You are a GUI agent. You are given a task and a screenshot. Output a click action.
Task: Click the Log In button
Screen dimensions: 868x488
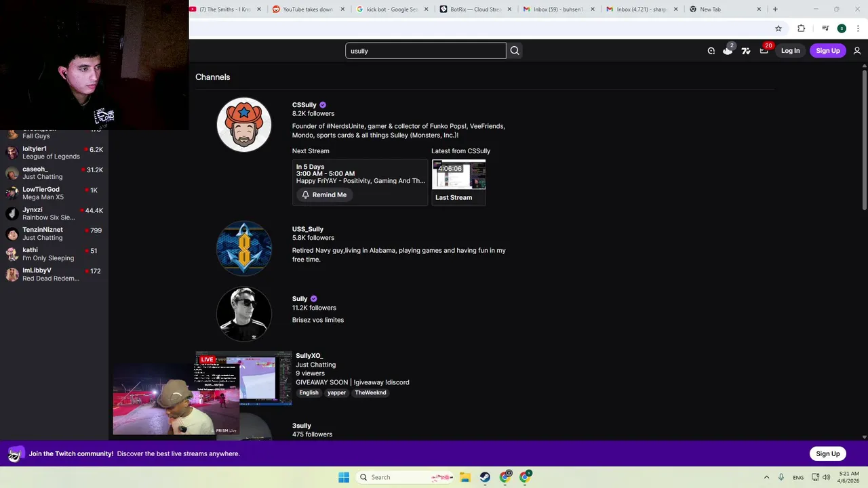(790, 51)
